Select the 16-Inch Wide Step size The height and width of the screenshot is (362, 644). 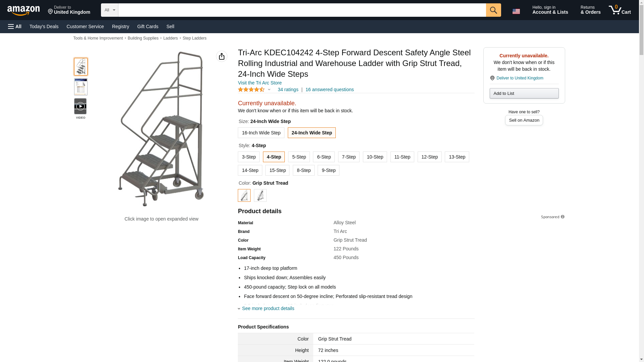(x=261, y=133)
